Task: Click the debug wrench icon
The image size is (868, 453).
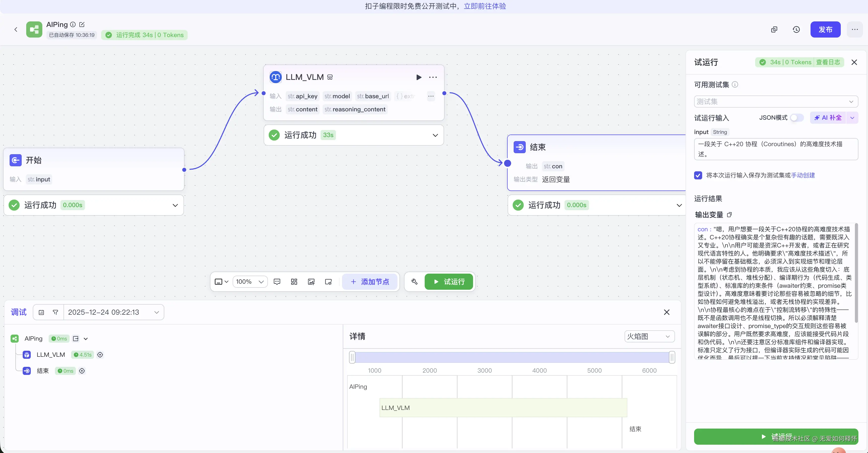Action: [x=414, y=282]
